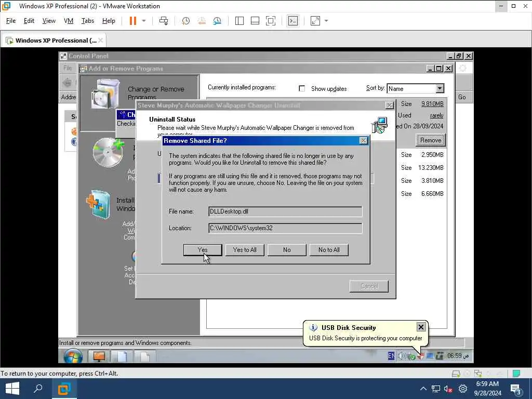Toggle the thumbnail bar icon
Viewport: 532px width, 399px height.
pos(255,21)
